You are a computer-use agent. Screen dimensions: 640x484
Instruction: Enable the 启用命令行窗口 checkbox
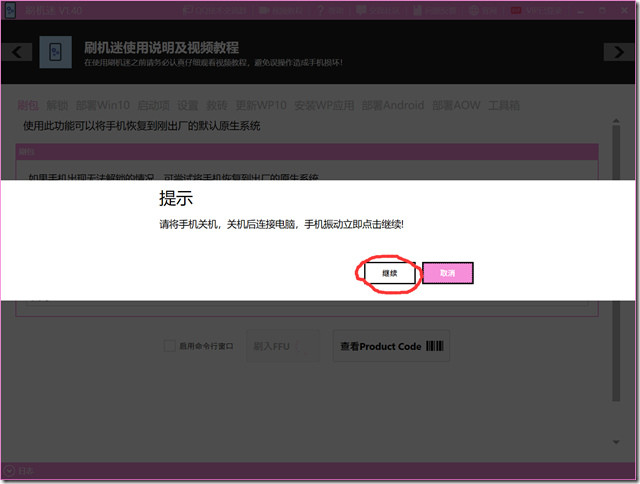tap(170, 346)
